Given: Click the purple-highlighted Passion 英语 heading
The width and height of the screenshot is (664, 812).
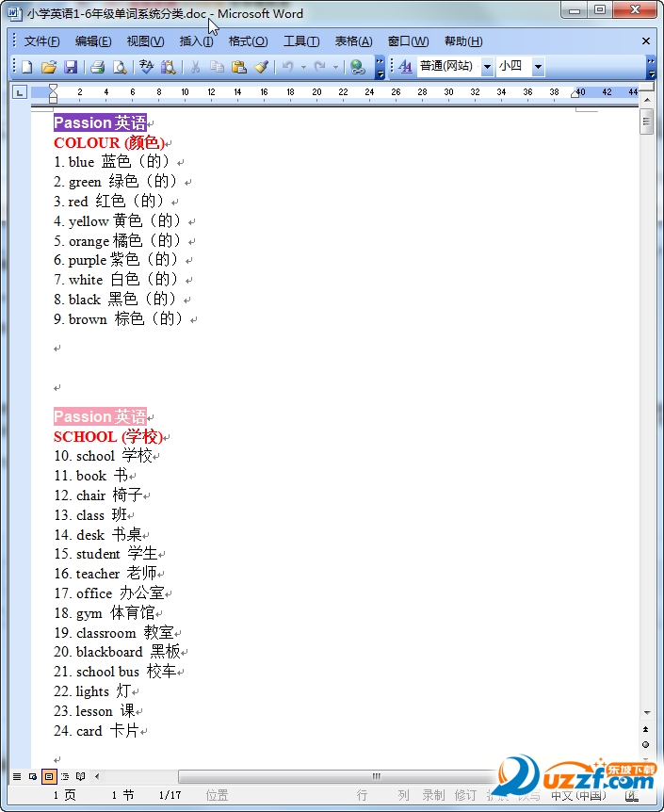Looking at the screenshot, I should (x=100, y=122).
